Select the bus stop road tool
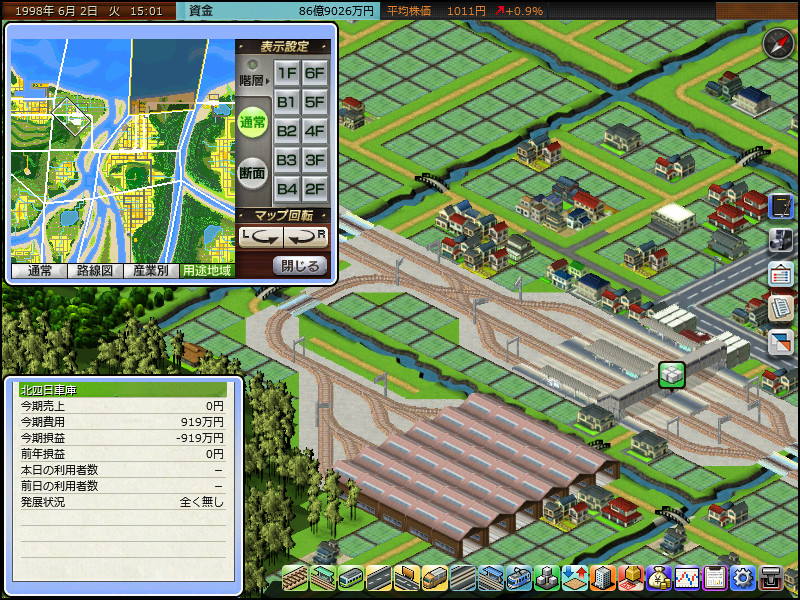Screen dimensions: 800x600 407,579
